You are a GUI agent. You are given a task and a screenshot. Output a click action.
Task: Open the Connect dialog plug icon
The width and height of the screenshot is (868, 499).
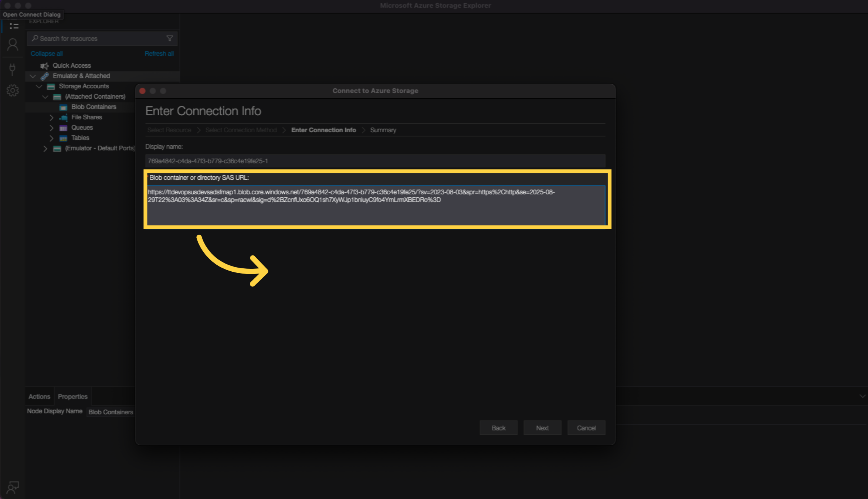[x=12, y=69]
